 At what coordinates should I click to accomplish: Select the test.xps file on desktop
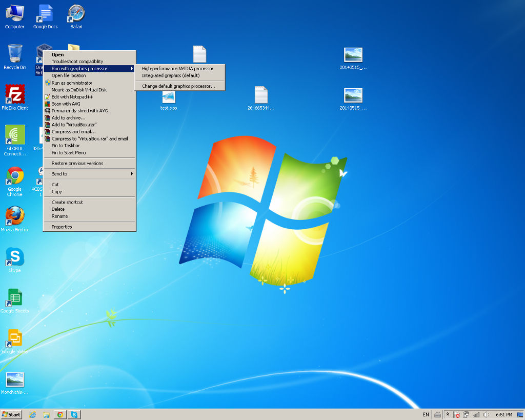pyautogui.click(x=169, y=97)
